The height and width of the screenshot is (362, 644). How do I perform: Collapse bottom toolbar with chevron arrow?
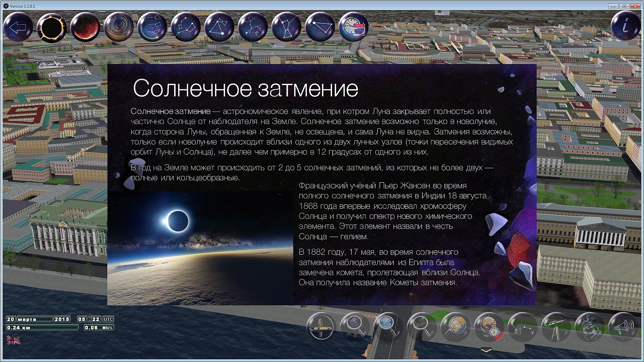486,350
